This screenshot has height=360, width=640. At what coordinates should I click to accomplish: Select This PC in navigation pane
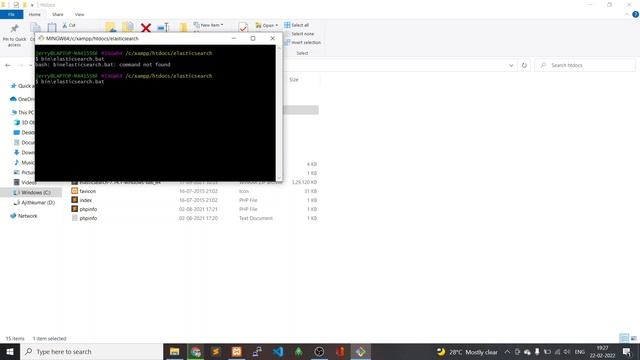(x=22, y=112)
